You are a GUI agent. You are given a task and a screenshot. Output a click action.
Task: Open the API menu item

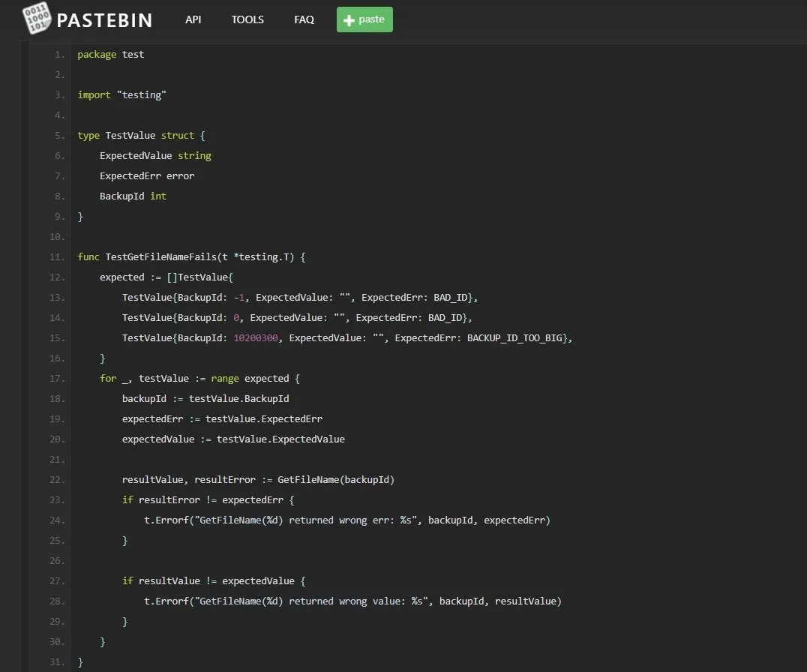coord(193,19)
